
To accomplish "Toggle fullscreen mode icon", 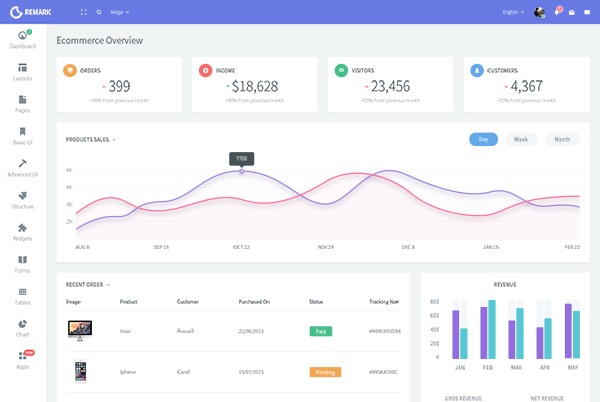I will 84,12.
